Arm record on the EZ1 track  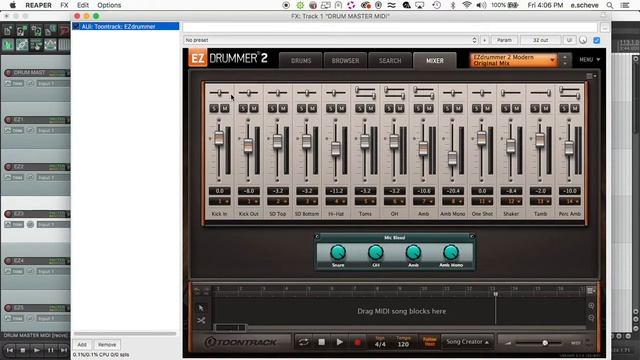click(x=8, y=120)
